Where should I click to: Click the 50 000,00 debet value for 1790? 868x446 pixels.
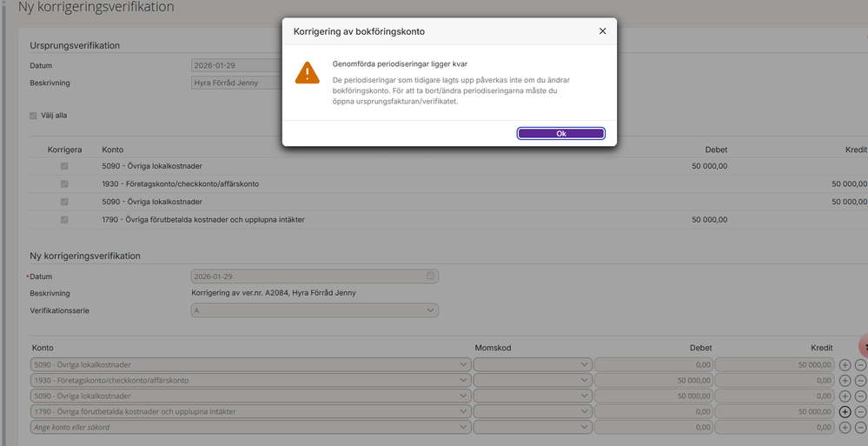coord(710,219)
